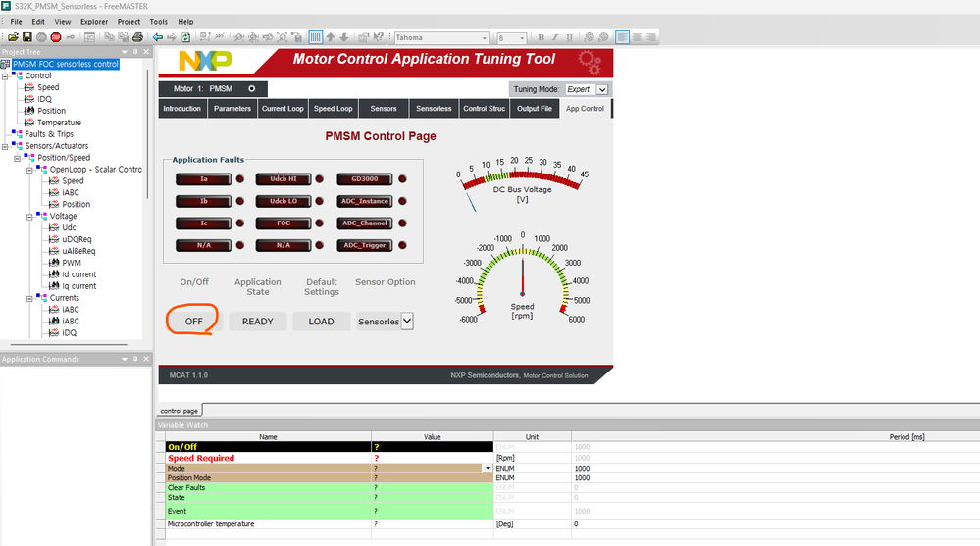Click the gears icon in red banner

tap(589, 62)
